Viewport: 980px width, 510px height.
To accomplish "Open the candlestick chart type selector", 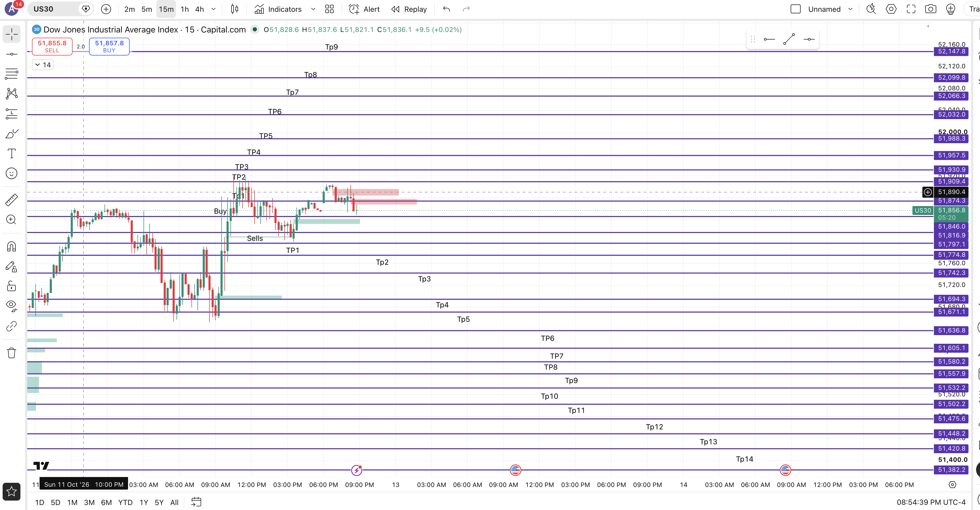I will [235, 9].
